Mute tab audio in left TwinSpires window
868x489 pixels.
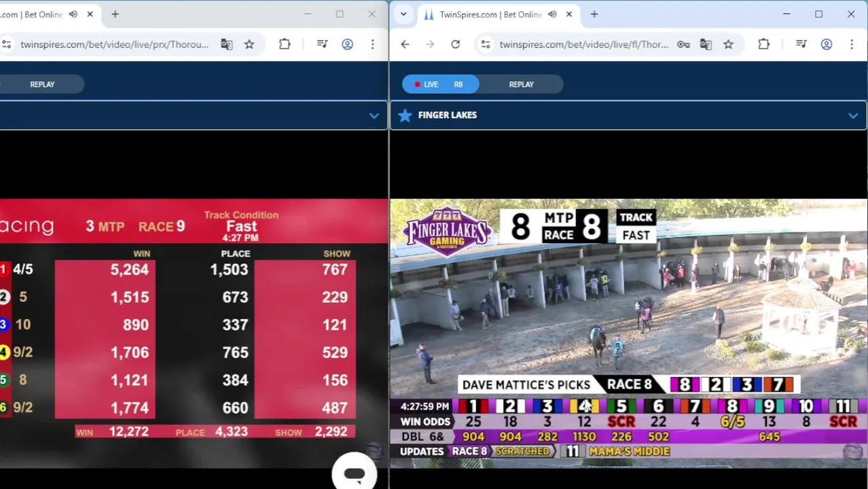(73, 14)
